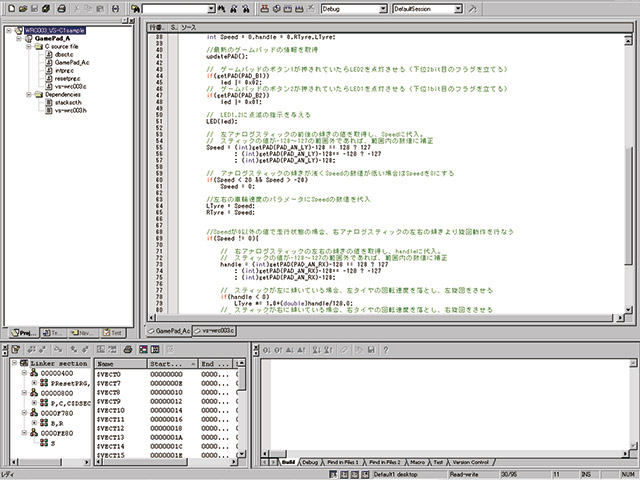
Task: Sort by the Start column header
Action: [172, 364]
